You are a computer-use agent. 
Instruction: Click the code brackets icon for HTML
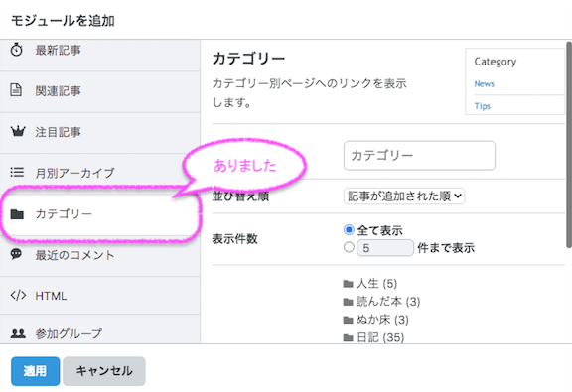pyautogui.click(x=18, y=295)
